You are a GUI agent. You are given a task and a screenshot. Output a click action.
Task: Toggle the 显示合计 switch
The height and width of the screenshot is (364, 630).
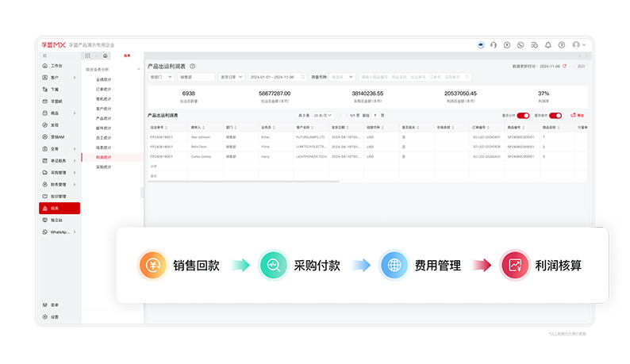555,115
